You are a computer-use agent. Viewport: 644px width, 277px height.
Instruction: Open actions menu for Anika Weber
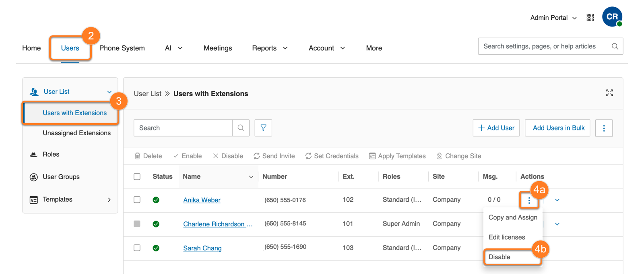click(529, 200)
